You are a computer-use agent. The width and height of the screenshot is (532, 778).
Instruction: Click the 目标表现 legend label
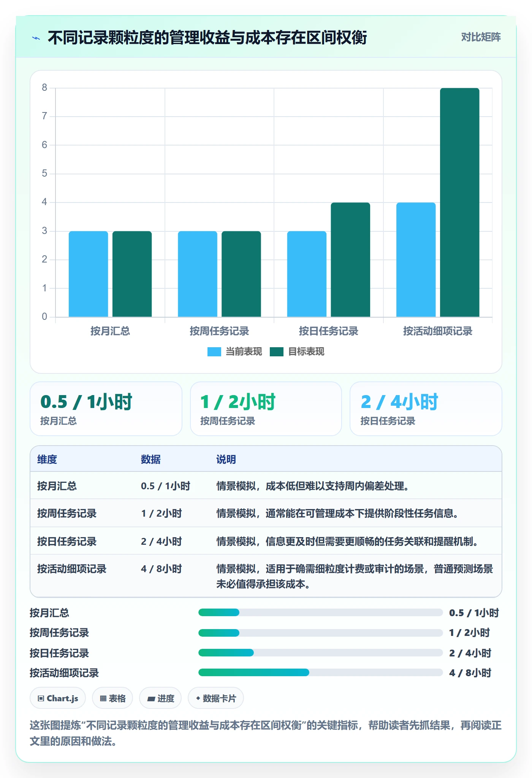tap(306, 352)
